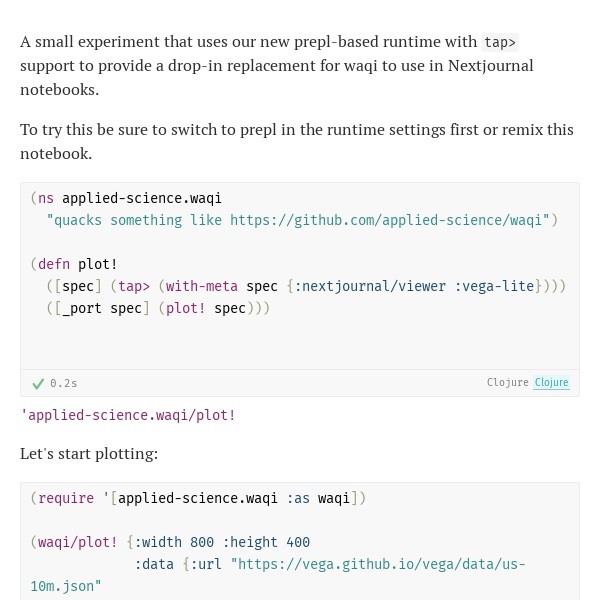Place cursor on the require applied-science.waqi line
The height and width of the screenshot is (600, 600).
(198, 498)
